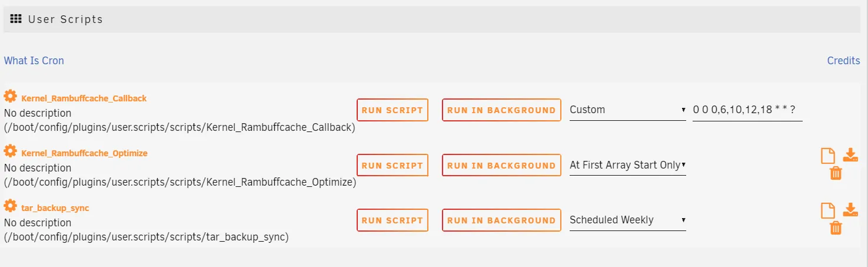Screen dimensions: 868x267
Task: Open the What Is Cron link
Action: [x=34, y=61]
